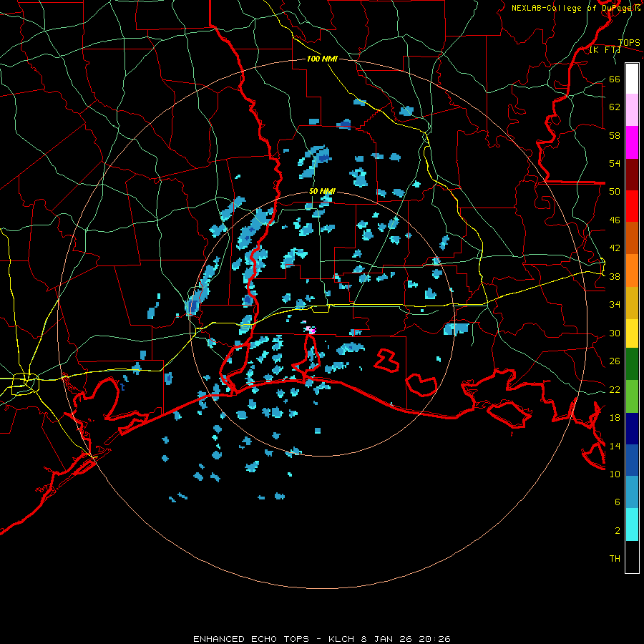This screenshot has height=644, width=644.
Task: Click the legend value 18
Action: [615, 418]
